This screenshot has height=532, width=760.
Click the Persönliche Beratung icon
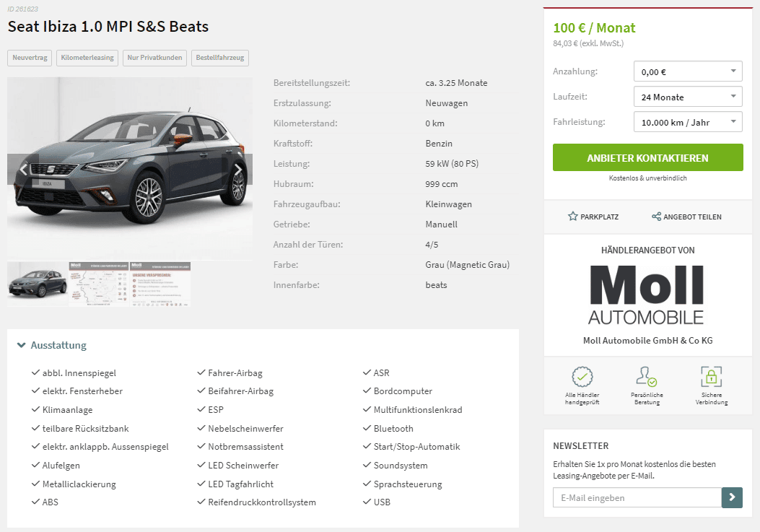647,376
